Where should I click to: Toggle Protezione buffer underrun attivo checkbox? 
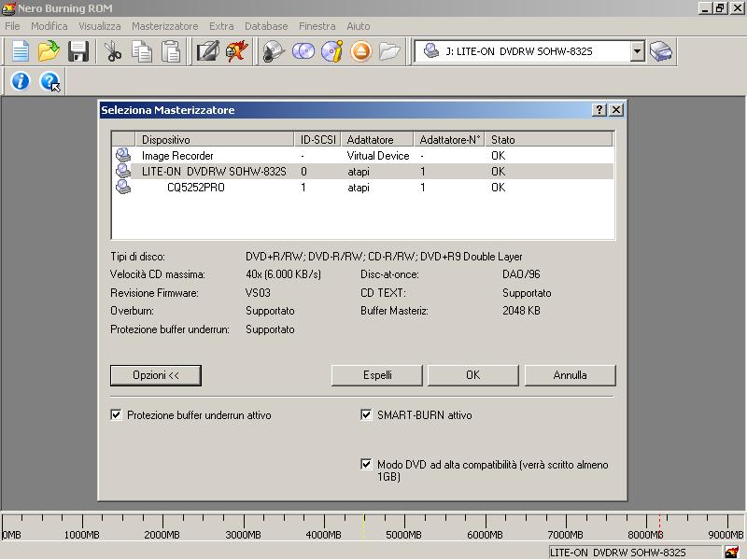pyautogui.click(x=116, y=414)
